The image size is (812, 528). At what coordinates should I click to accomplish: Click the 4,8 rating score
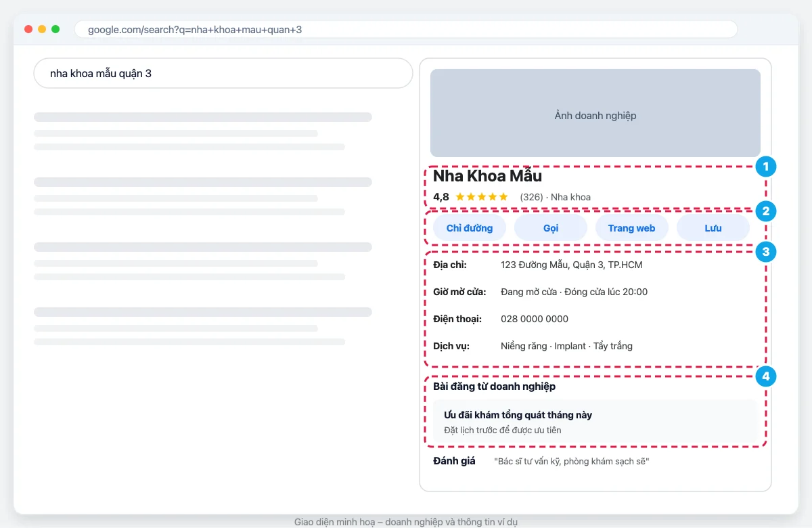coord(441,197)
